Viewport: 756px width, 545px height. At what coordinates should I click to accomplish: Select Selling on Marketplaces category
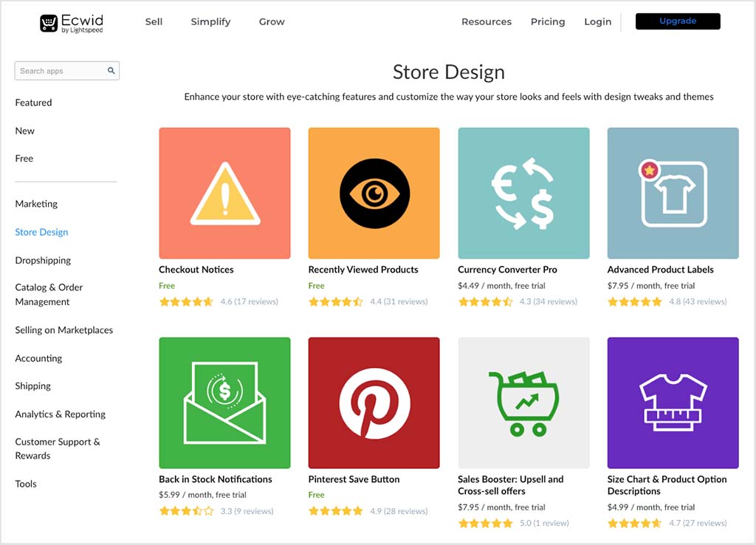(x=63, y=330)
